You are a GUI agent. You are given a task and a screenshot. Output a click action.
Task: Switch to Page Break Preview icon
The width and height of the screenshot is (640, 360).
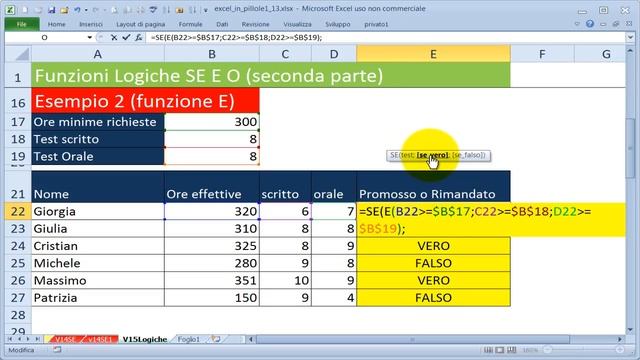coord(511,350)
